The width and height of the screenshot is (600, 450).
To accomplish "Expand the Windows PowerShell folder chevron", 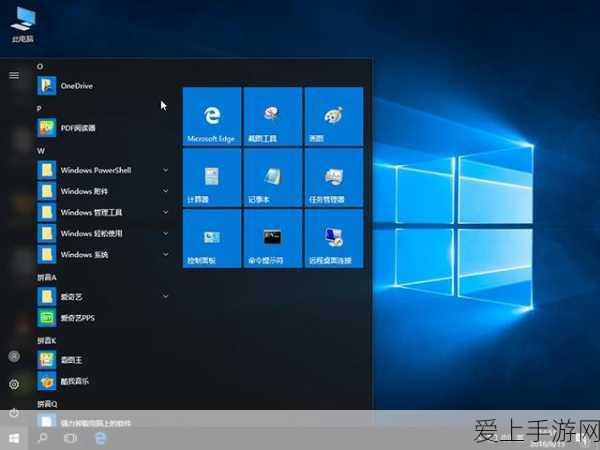I will point(165,170).
